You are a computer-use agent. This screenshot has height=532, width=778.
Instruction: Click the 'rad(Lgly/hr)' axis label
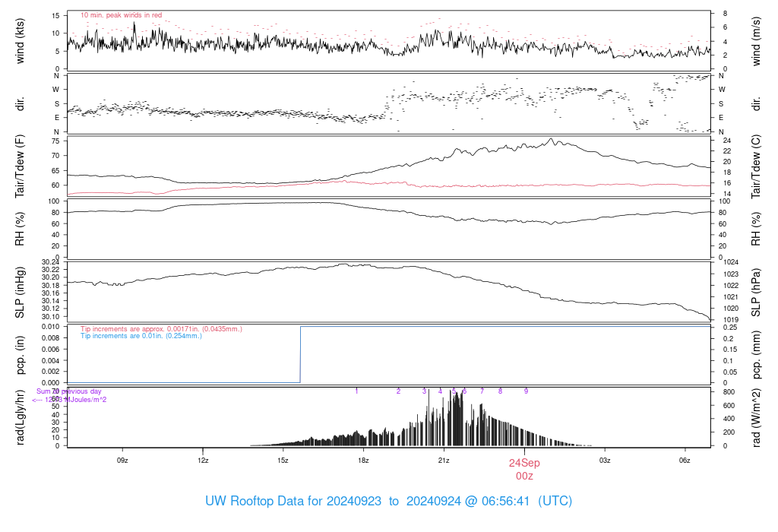point(20,417)
